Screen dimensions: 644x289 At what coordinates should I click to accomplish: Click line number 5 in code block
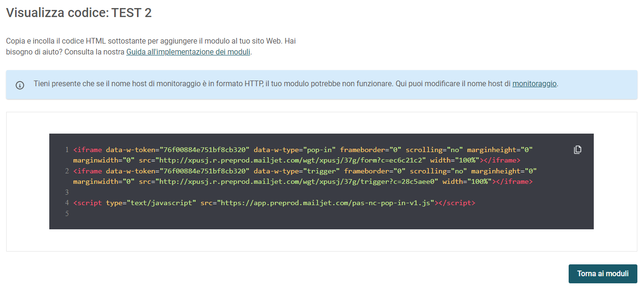[67, 214]
